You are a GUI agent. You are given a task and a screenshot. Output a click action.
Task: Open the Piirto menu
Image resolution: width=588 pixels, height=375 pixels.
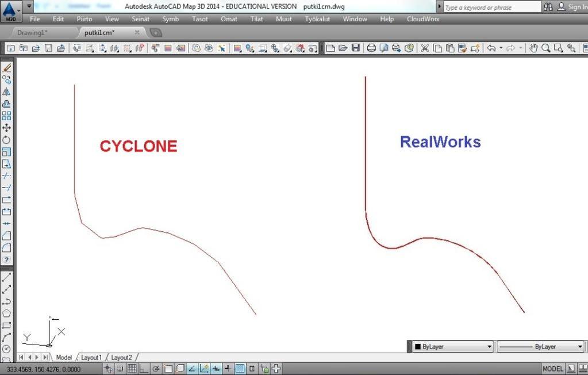pos(84,19)
